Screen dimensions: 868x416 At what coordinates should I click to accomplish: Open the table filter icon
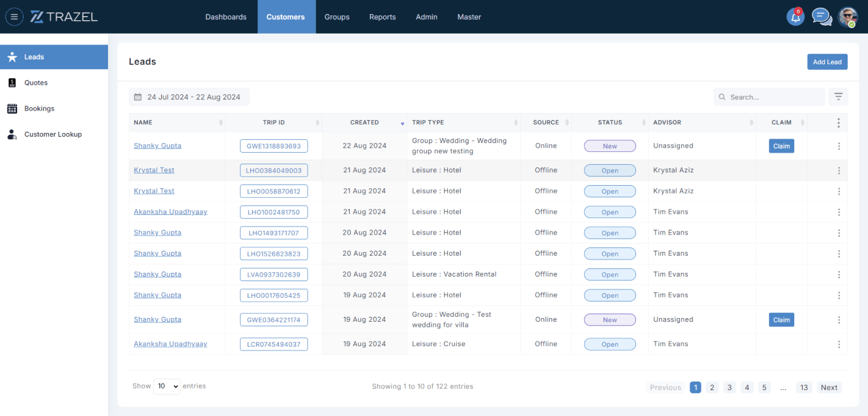(x=838, y=97)
